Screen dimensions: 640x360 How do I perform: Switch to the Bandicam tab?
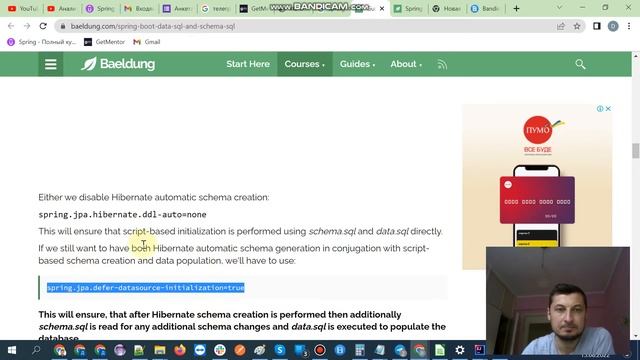tap(485, 9)
